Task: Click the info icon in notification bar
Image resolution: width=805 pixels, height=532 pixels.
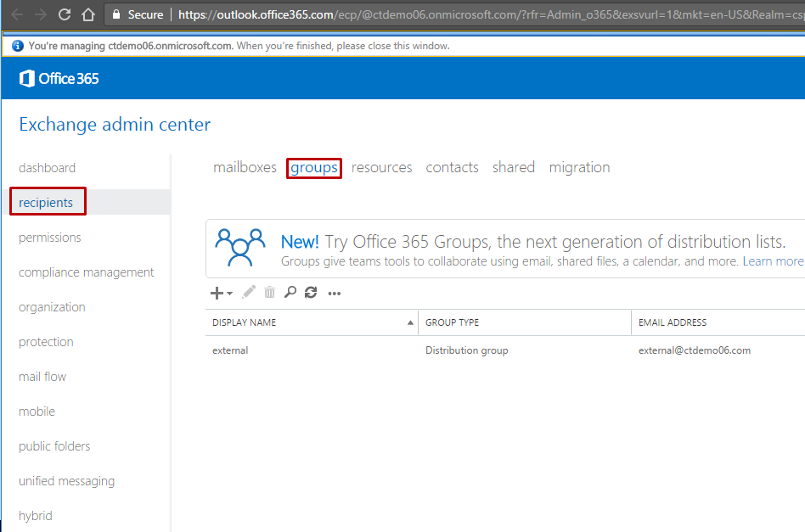Action: (18, 46)
